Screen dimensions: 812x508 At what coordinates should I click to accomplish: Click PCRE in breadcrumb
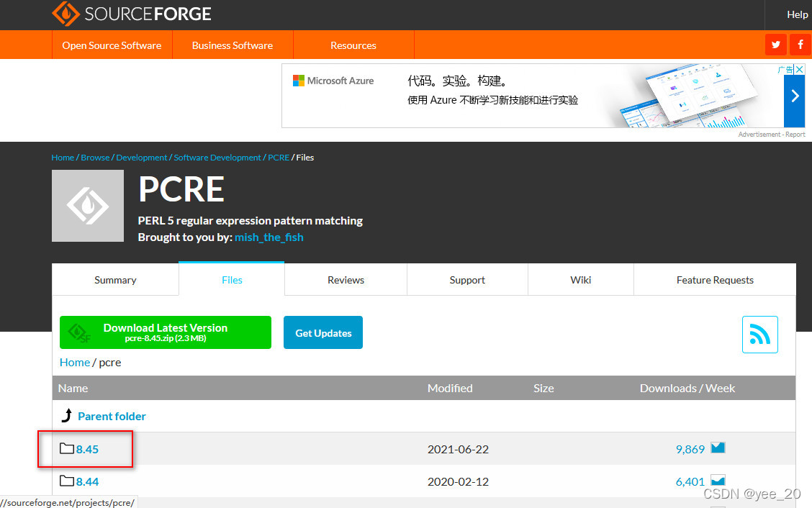pos(279,158)
